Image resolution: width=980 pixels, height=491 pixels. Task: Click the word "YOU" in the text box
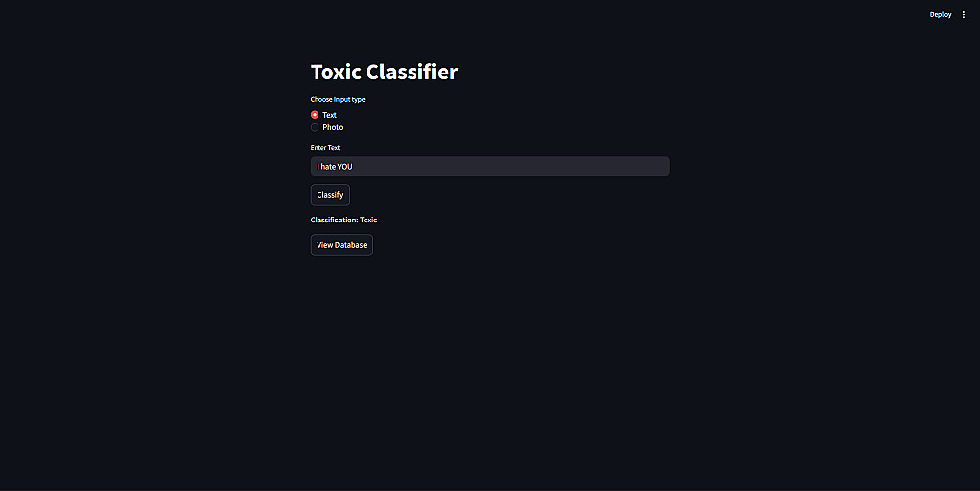tap(344, 167)
